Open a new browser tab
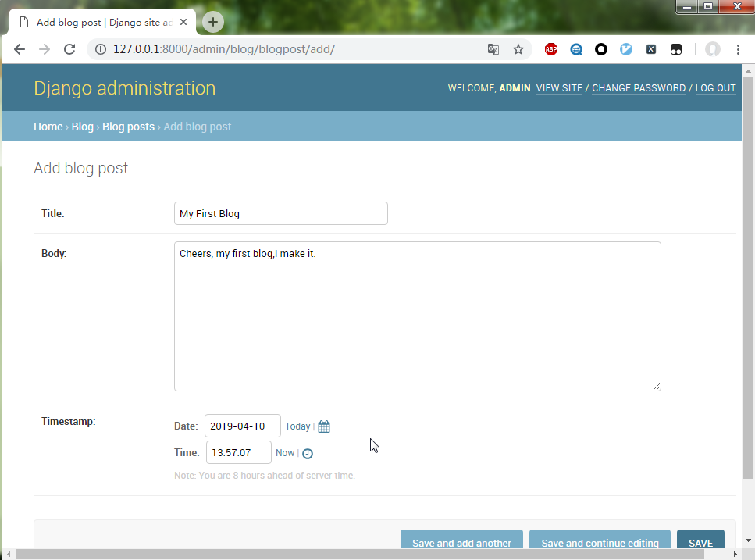The width and height of the screenshot is (755, 560). [x=213, y=22]
